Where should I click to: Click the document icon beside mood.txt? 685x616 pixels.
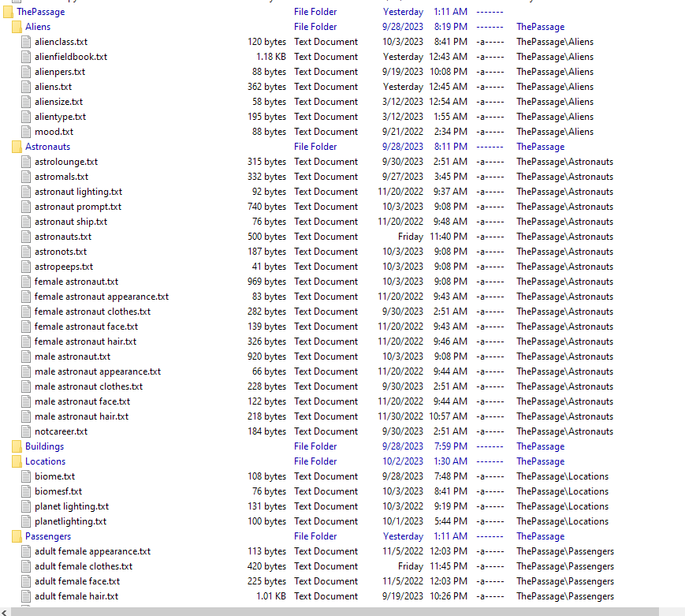26,131
